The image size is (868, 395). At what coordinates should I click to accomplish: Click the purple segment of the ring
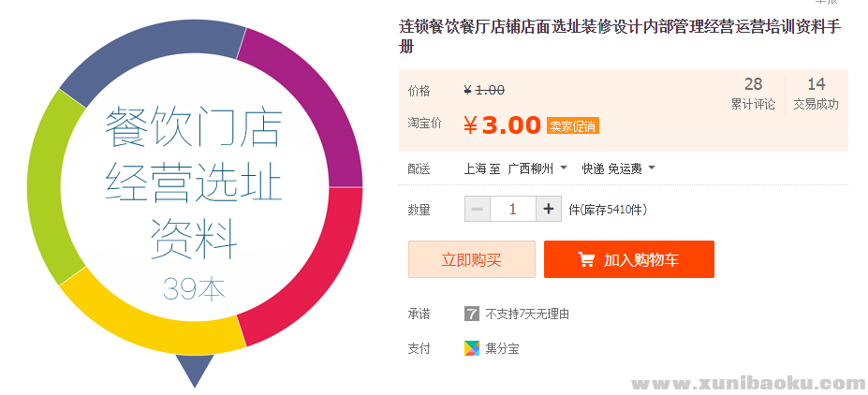[314, 103]
